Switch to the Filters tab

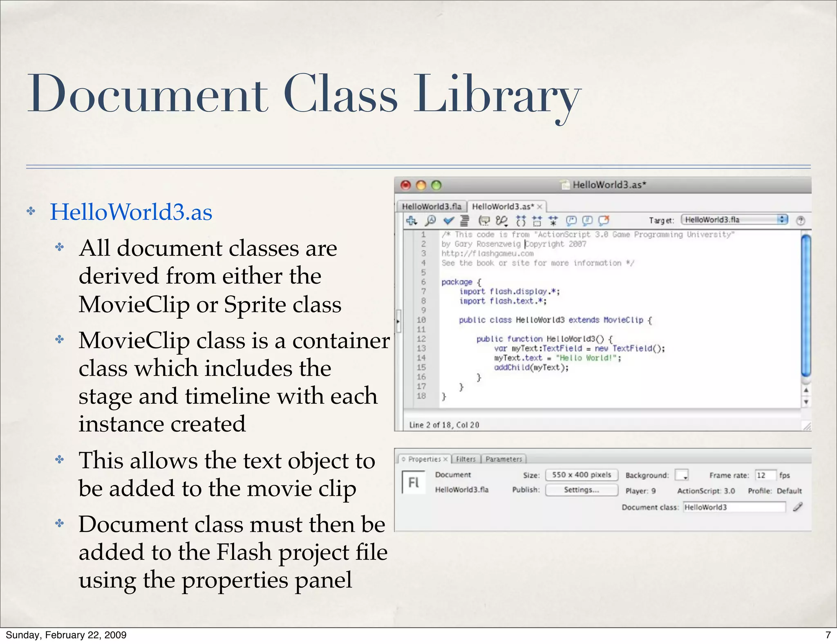coord(465,459)
